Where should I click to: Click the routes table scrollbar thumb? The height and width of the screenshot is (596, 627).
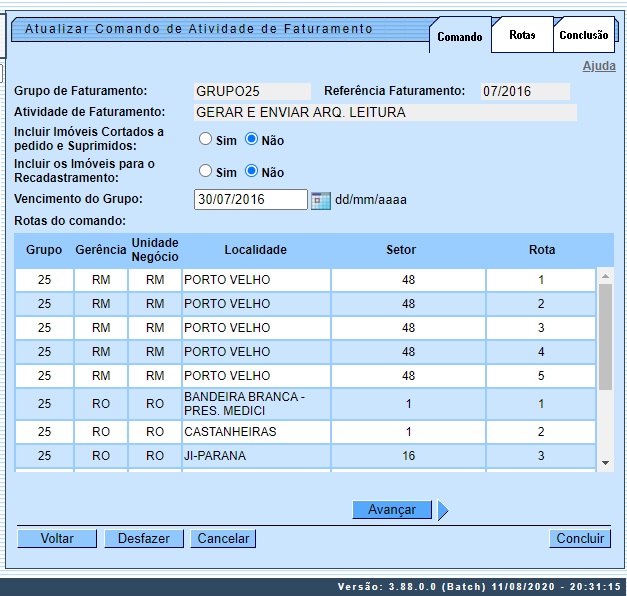point(605,335)
